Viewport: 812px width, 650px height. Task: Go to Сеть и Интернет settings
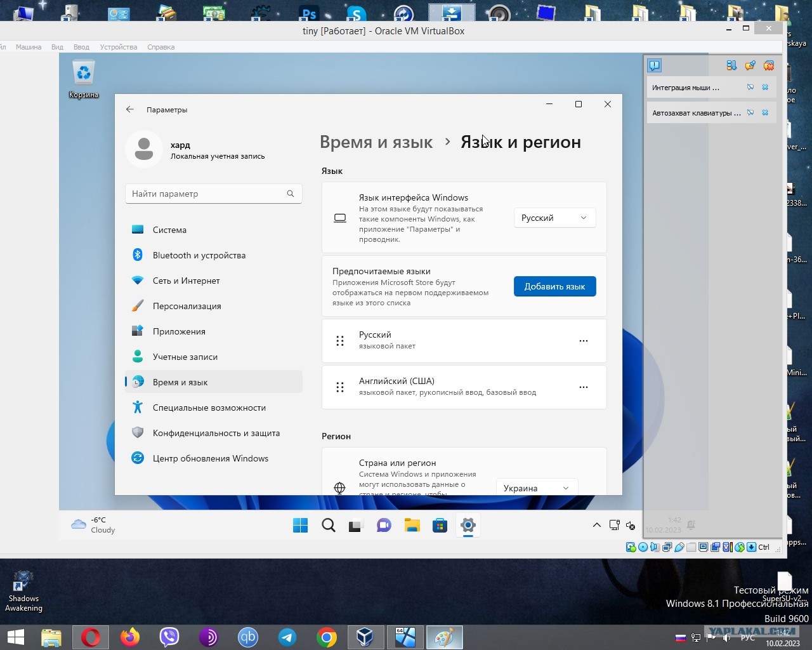click(214, 281)
